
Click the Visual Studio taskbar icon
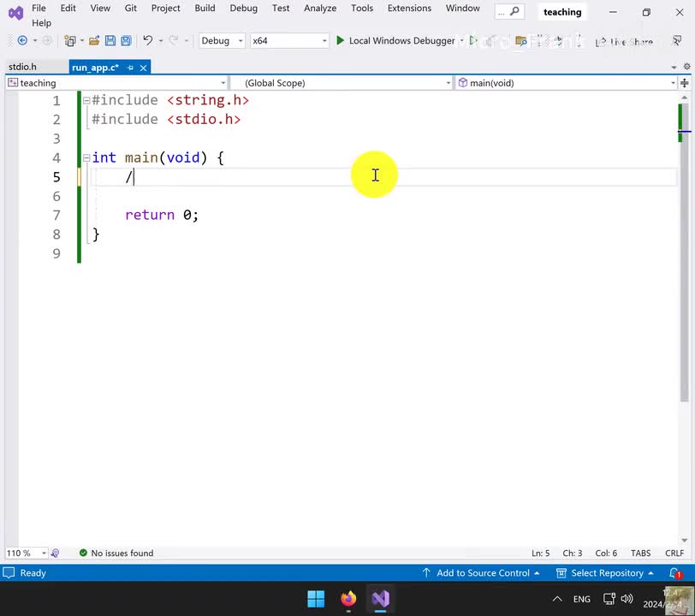click(380, 599)
